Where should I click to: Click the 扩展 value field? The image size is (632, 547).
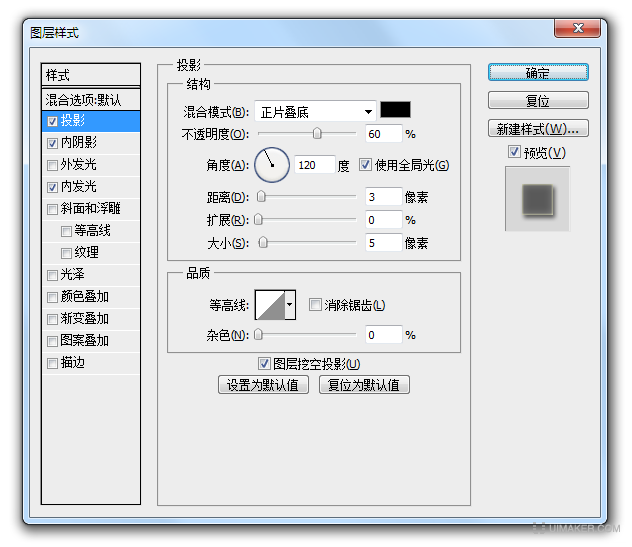point(383,220)
